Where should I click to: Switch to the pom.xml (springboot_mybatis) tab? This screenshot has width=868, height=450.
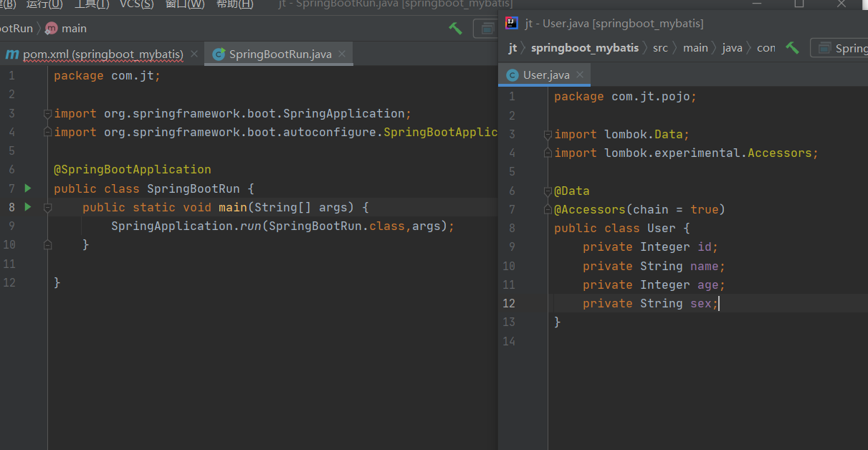point(102,54)
